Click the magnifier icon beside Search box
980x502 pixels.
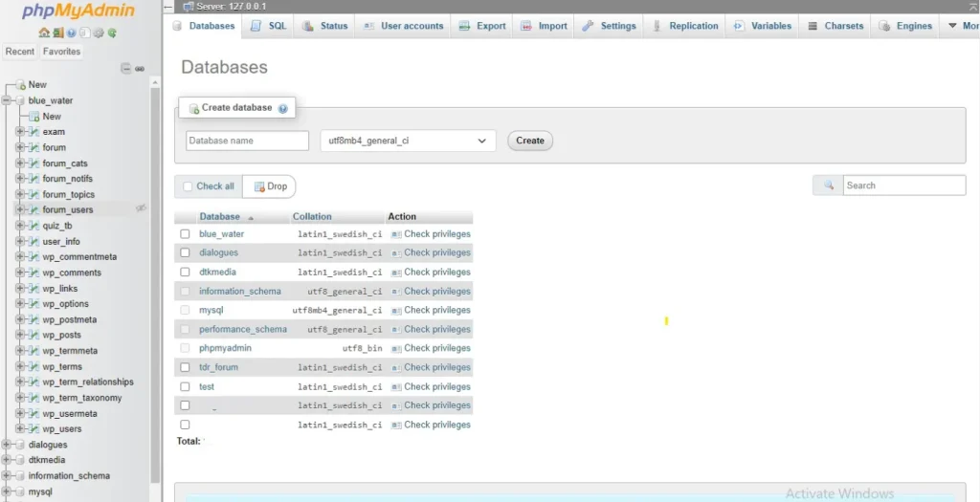click(x=829, y=186)
